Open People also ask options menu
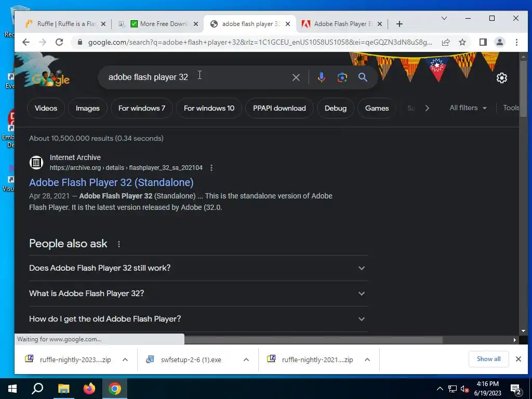The image size is (532, 399). point(119,244)
